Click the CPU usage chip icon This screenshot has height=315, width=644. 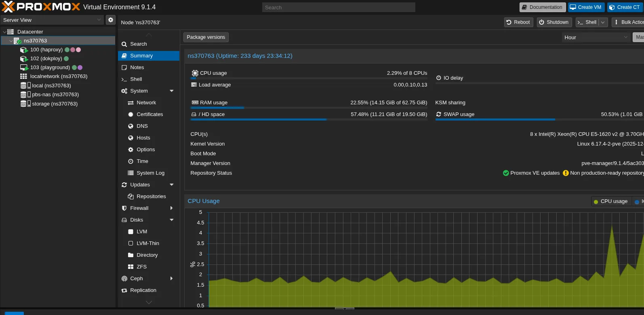[x=195, y=73]
